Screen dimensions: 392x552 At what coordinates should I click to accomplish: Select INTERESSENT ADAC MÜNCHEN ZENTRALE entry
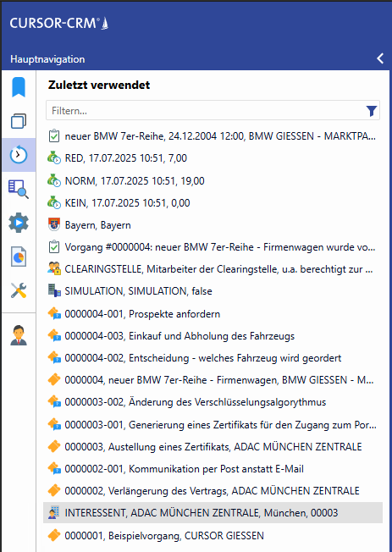[213, 512]
